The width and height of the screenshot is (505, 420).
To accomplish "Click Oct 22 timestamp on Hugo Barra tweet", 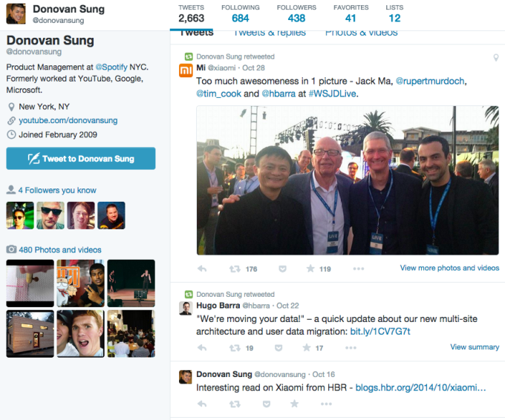I will coord(287,306).
